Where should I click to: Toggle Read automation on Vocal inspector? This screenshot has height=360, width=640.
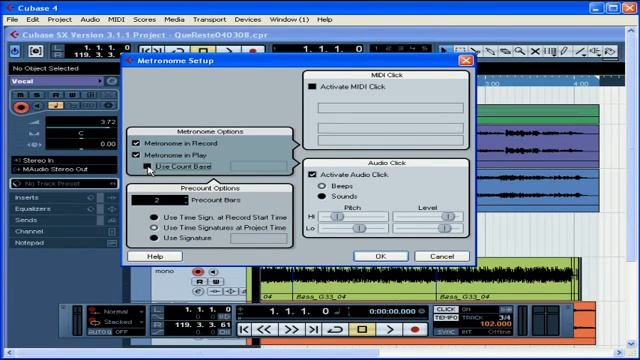coord(56,95)
